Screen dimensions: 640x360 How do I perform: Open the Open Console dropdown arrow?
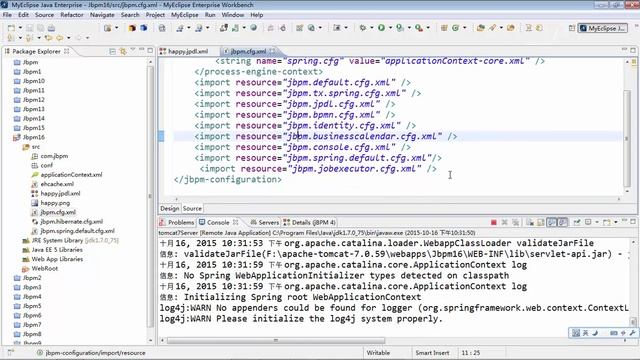(x=616, y=222)
